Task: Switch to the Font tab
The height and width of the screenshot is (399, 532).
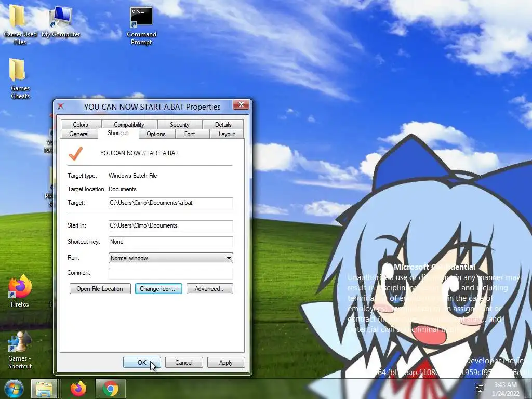Action: click(x=189, y=134)
